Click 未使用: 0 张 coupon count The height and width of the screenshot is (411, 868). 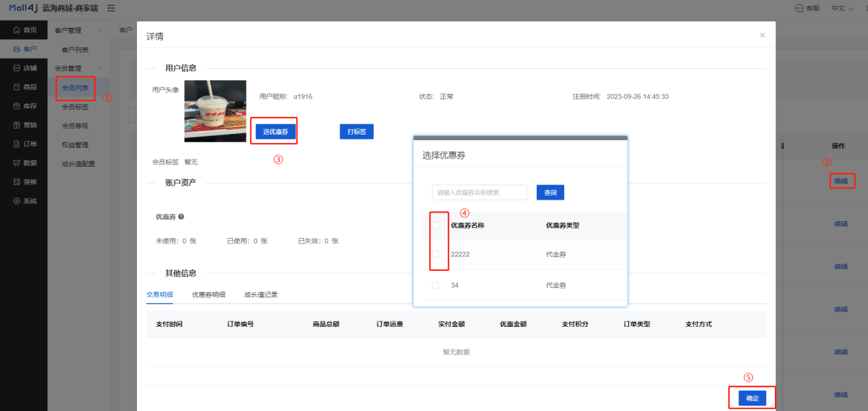(177, 241)
